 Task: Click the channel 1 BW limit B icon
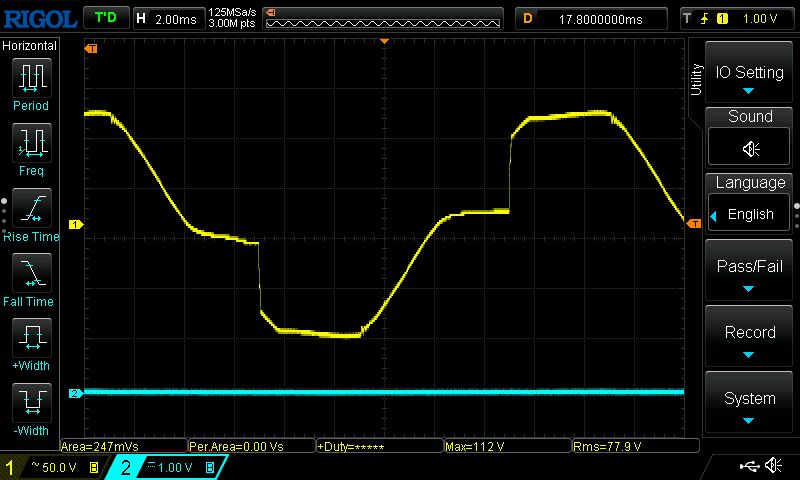click(94, 467)
